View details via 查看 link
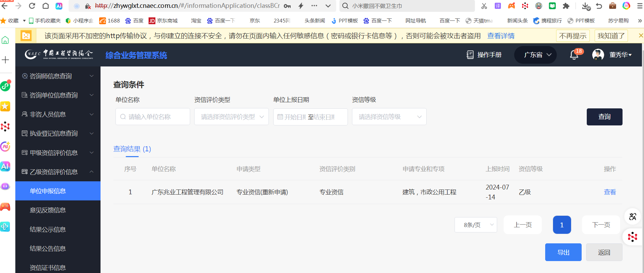Viewport: 644px width, 273px height. click(x=610, y=192)
